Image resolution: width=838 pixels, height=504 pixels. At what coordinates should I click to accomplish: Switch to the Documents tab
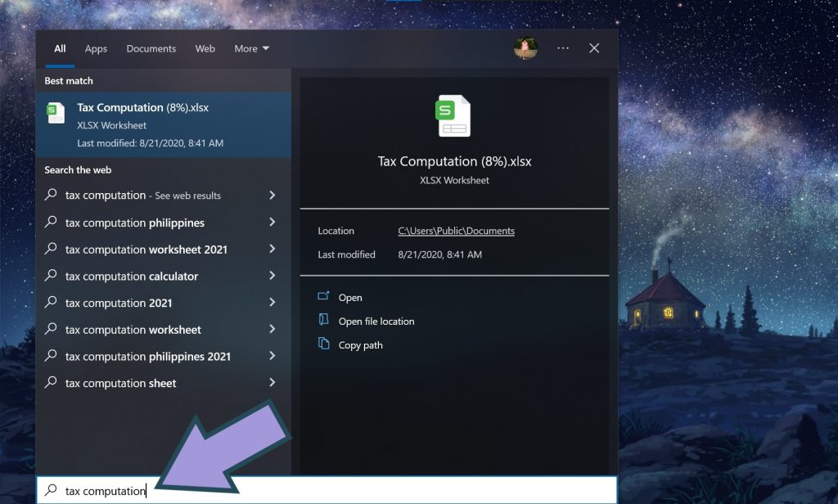coord(151,48)
